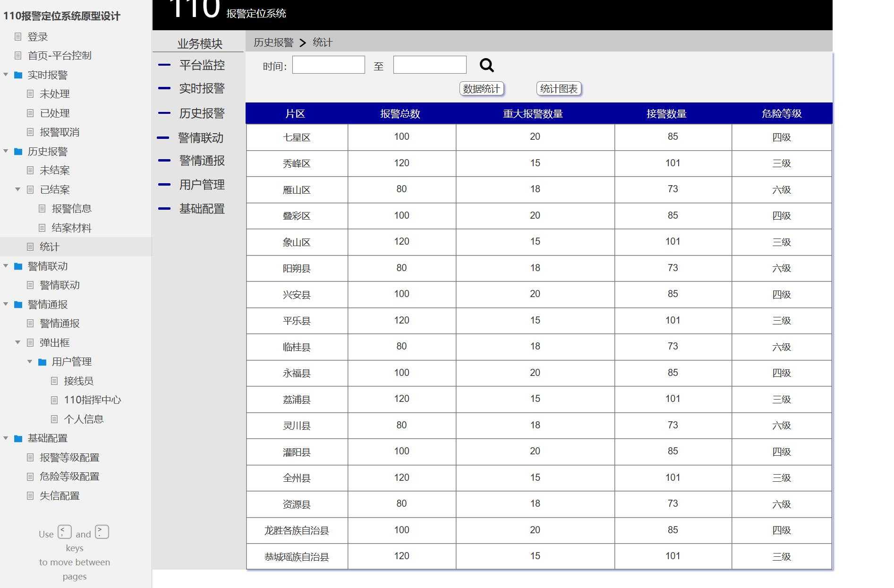
Task: Open 警情通报 in business module menu
Action: pyautogui.click(x=202, y=161)
